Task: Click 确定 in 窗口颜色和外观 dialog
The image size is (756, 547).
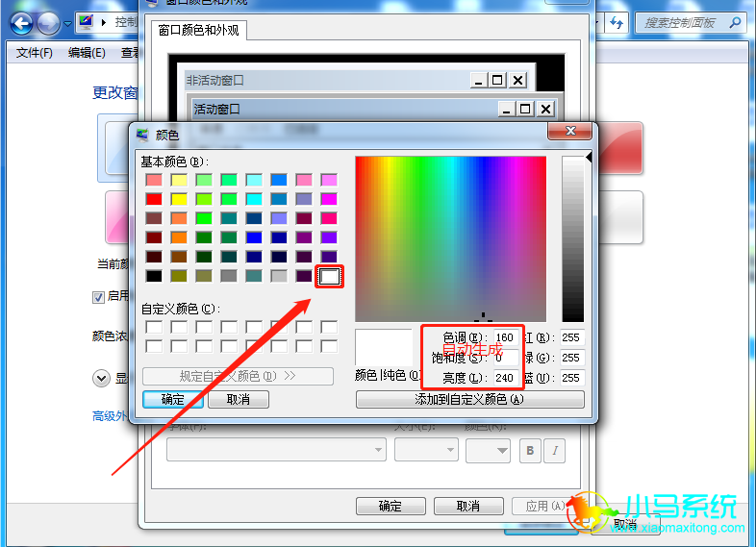Action: (391, 506)
